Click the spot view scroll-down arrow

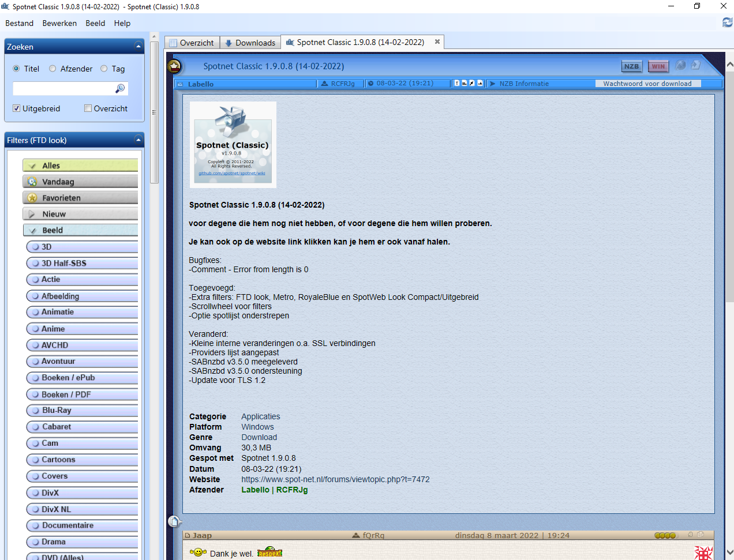click(729, 552)
